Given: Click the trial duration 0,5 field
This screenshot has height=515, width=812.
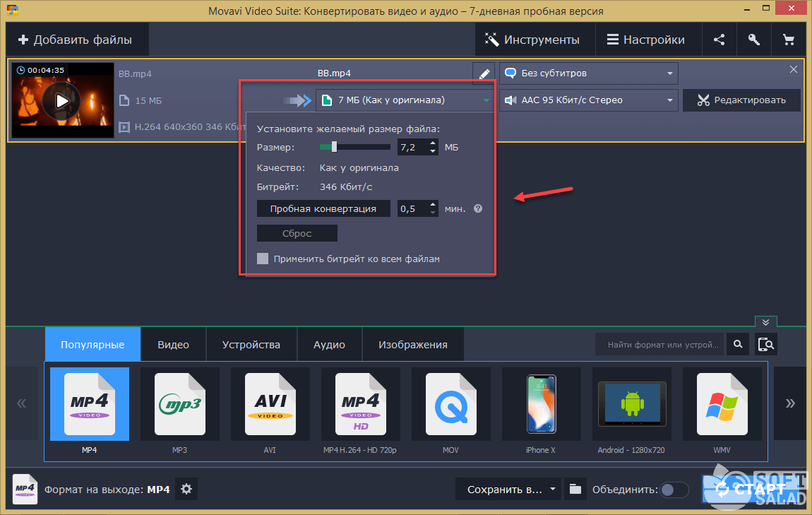Looking at the screenshot, I should (x=413, y=208).
